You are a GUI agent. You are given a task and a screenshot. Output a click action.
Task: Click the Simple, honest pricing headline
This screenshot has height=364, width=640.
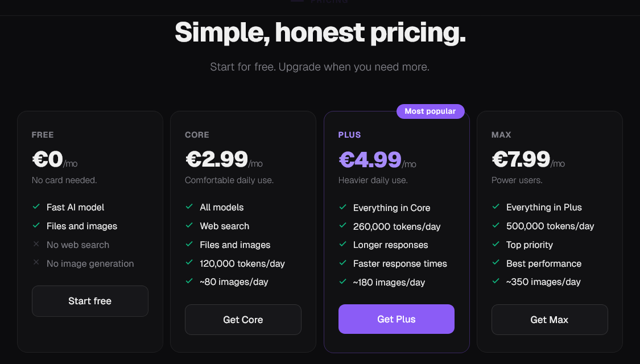320,32
